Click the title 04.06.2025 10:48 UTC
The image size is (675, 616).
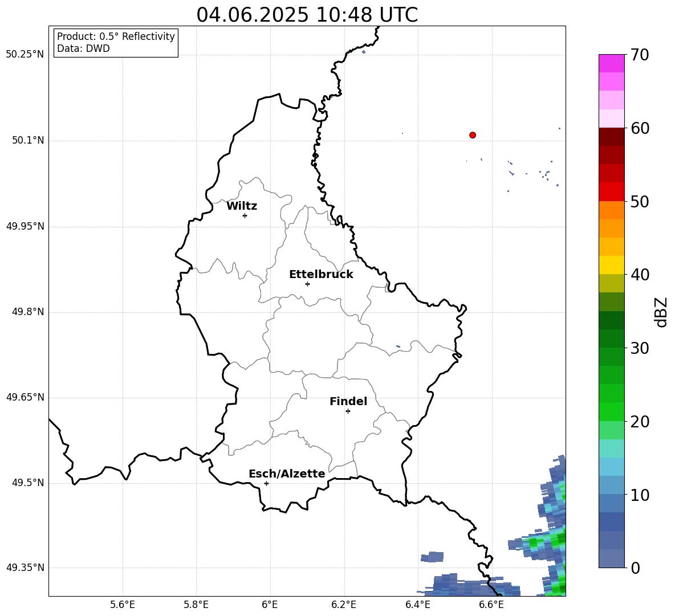(x=307, y=15)
